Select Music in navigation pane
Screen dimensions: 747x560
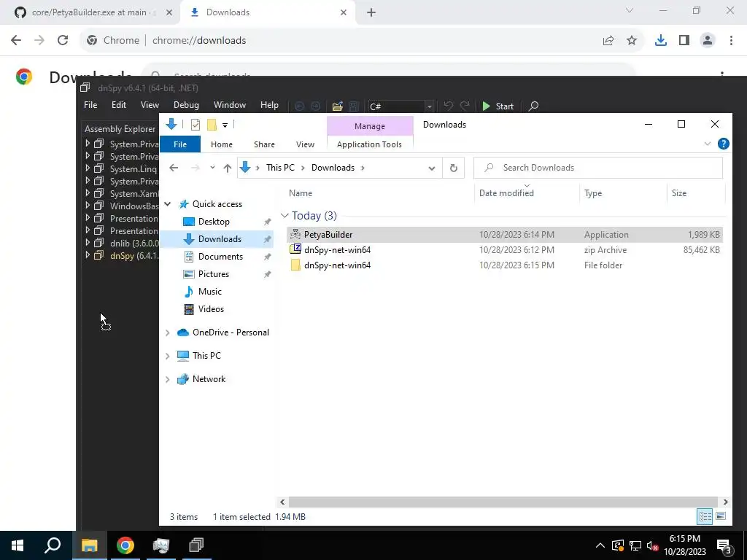pyautogui.click(x=209, y=292)
